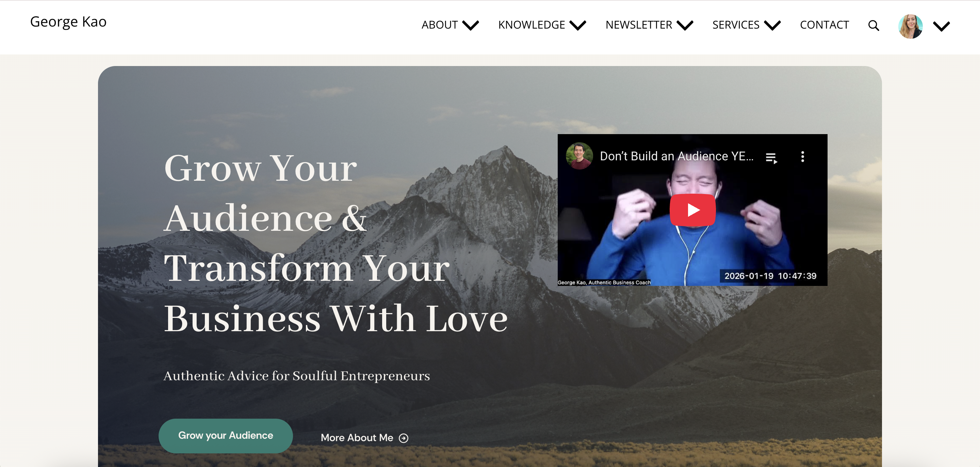980x467 pixels.
Task: Follow the More About Me link
Action: 357,438
